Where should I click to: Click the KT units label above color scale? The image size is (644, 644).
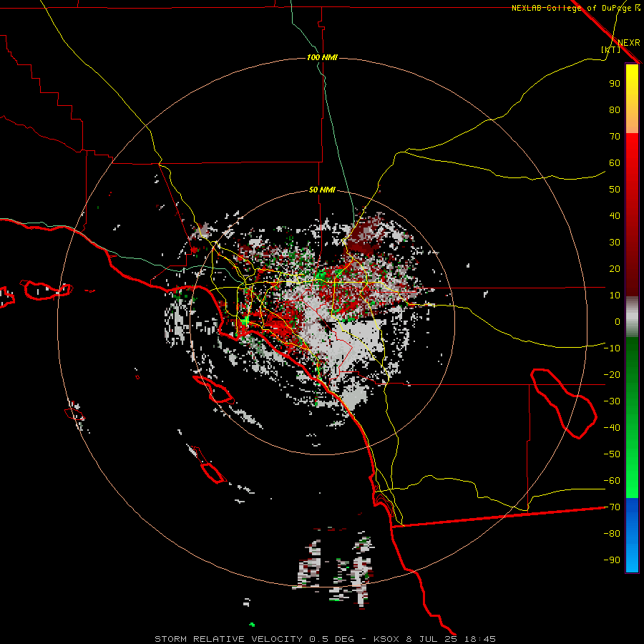[x=611, y=49]
